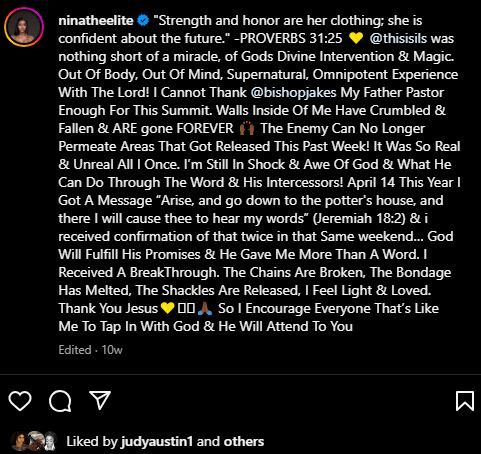Image resolution: width=481 pixels, height=454 pixels.
Task: Click the first liker avatar thumbnail
Action: pos(19,441)
